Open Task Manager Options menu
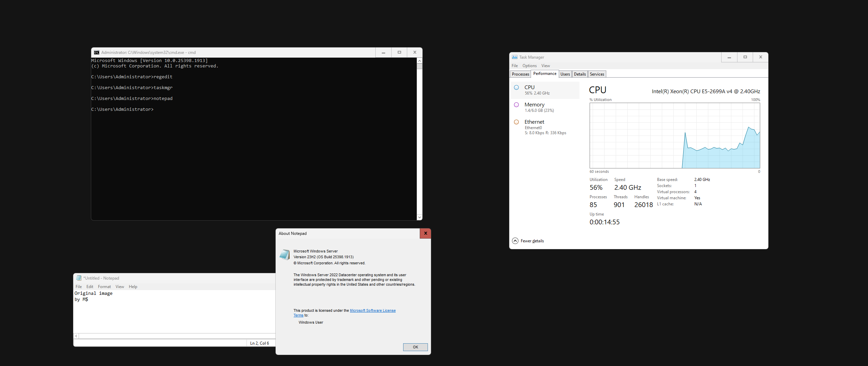The height and width of the screenshot is (366, 868). tap(529, 66)
